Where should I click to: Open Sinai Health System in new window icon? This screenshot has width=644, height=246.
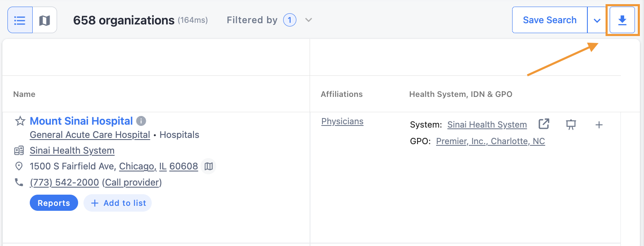coord(544,124)
